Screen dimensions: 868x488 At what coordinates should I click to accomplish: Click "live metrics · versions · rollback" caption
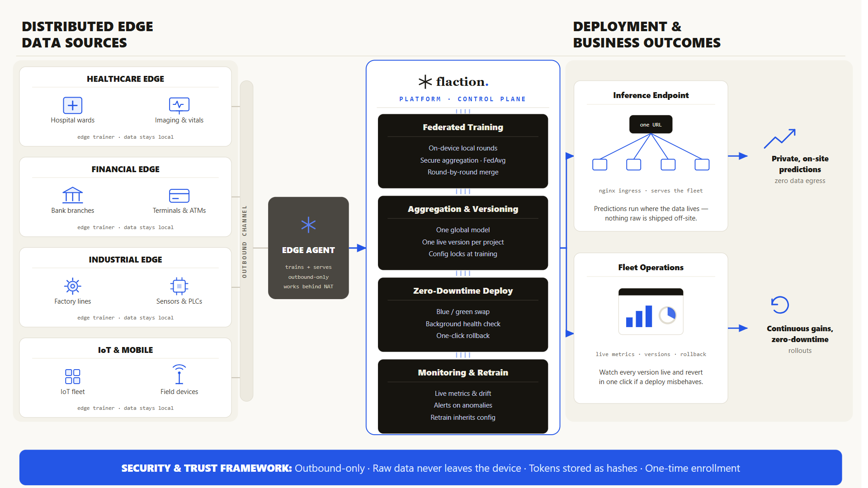651,354
